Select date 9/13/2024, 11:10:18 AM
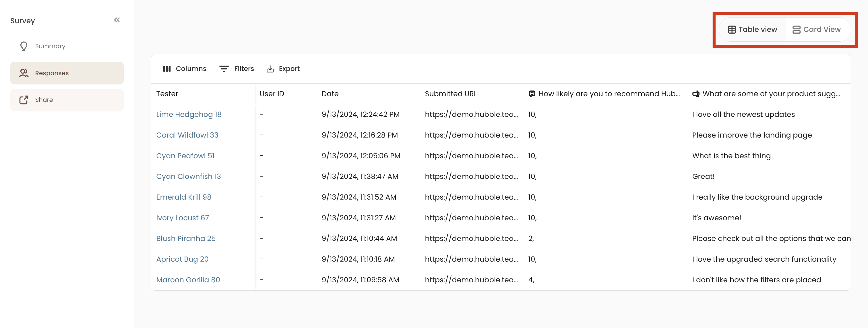The image size is (868, 328). click(x=358, y=259)
